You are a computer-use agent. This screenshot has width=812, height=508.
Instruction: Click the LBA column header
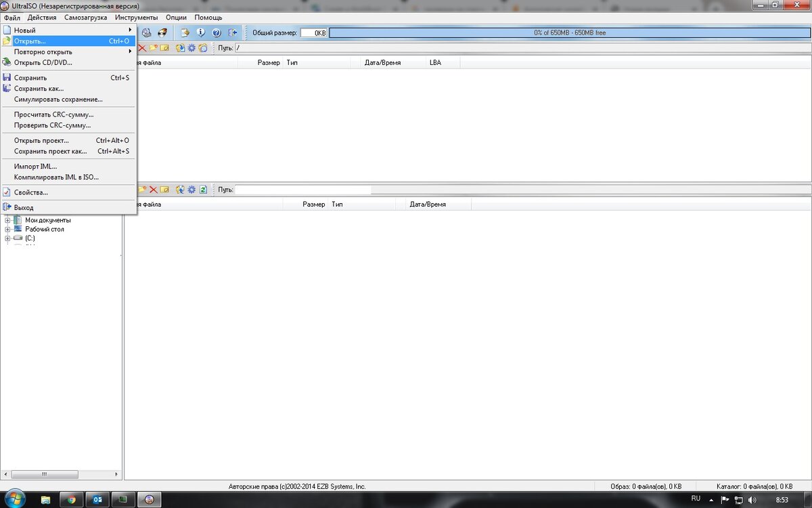[443, 62]
